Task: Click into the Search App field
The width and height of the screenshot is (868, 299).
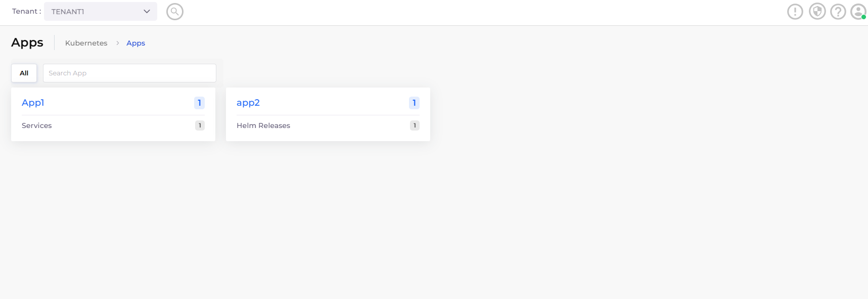Action: [129, 73]
